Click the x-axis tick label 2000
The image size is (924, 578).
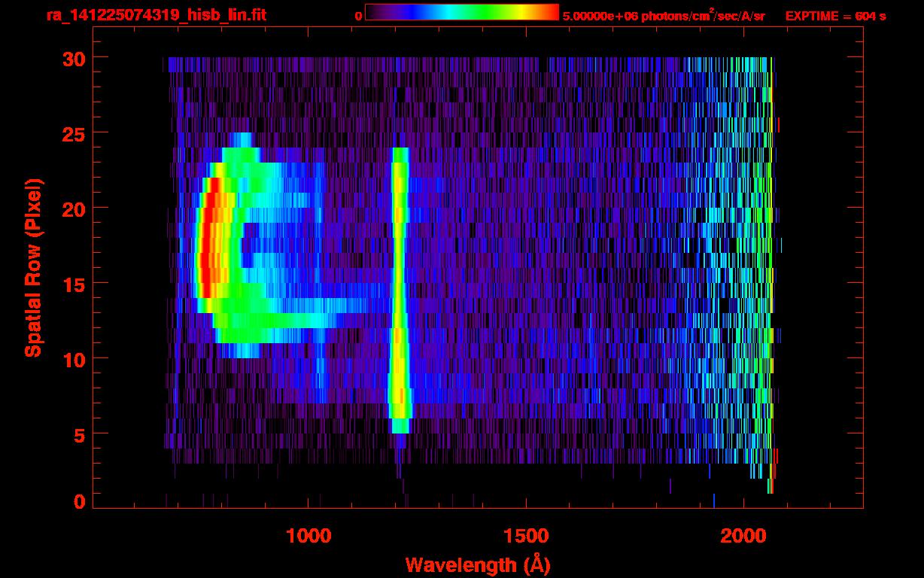[743, 536]
